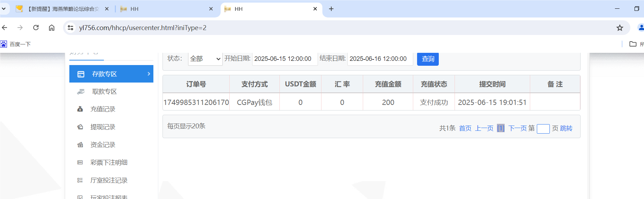Screen dimensions: 644x199
Task: Bookmark this page with the star icon
Action: [620, 28]
